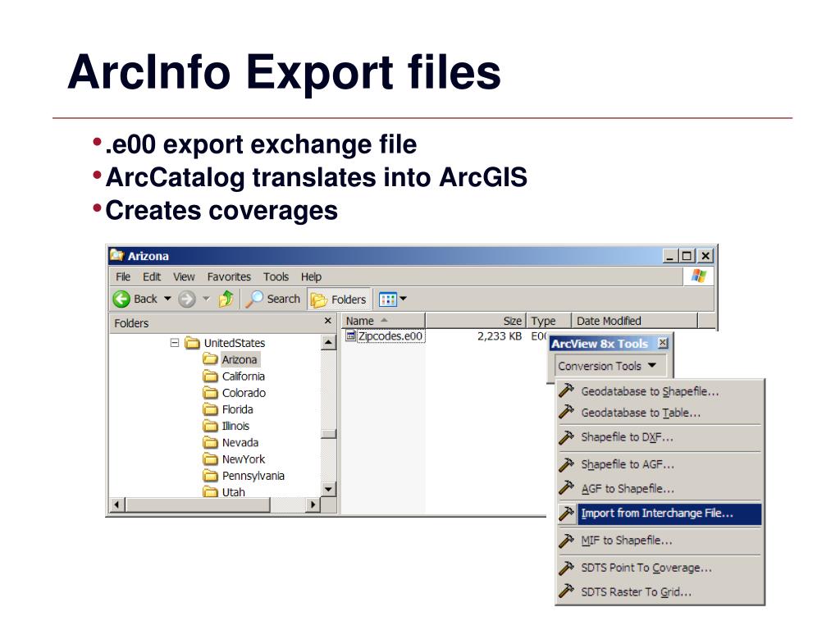This screenshot has height=630, width=840.
Task: Click the folder tree scroll down arrow
Action: [328, 489]
